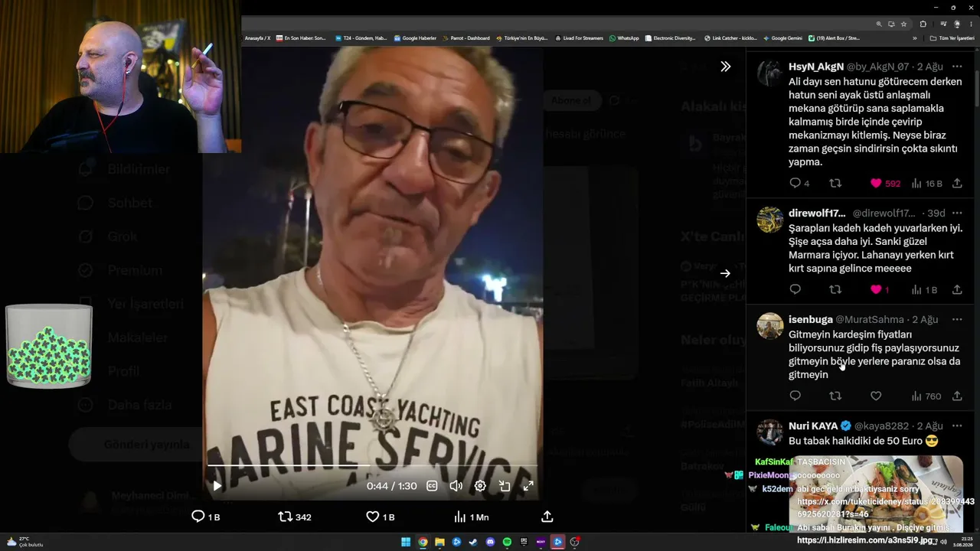
Task: Reply to the main video post
Action: click(x=205, y=517)
